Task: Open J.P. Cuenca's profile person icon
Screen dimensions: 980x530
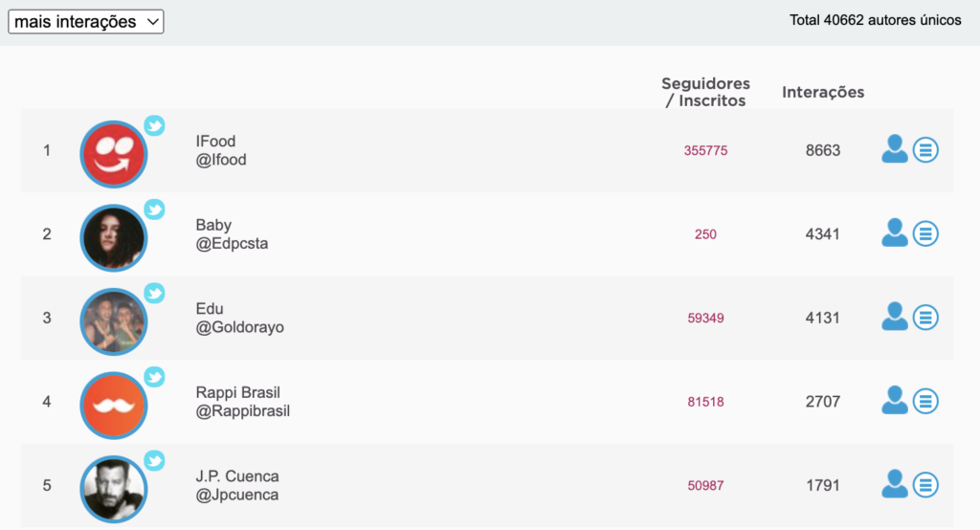Action: [895, 484]
